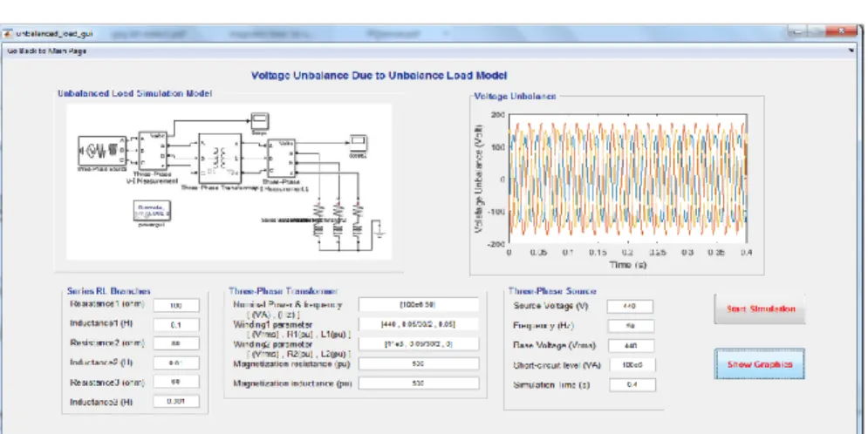868x434 pixels.
Task: Click the Magnetization resistance (pu) field
Action: click(x=419, y=363)
